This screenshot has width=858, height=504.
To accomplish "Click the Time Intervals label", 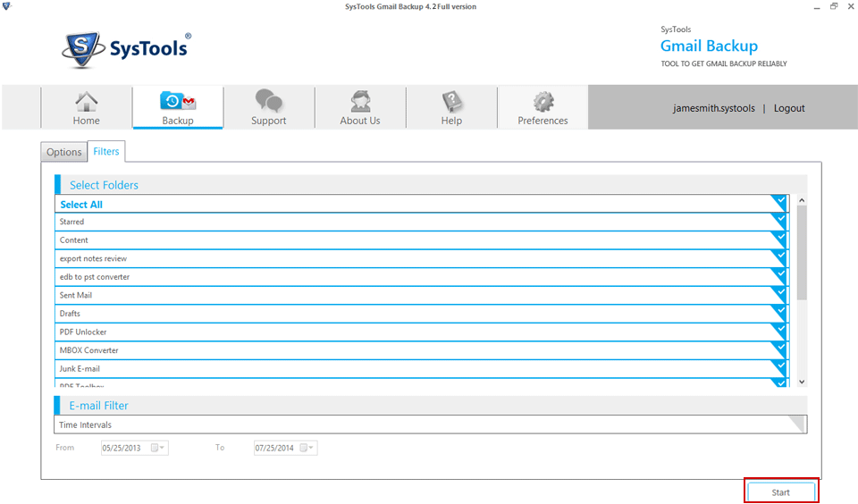I will tap(86, 424).
